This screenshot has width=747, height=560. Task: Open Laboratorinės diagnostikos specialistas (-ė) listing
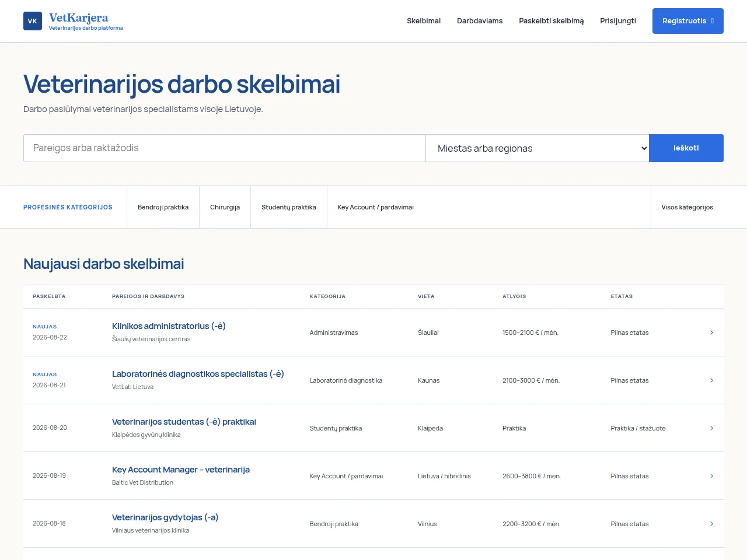(198, 374)
